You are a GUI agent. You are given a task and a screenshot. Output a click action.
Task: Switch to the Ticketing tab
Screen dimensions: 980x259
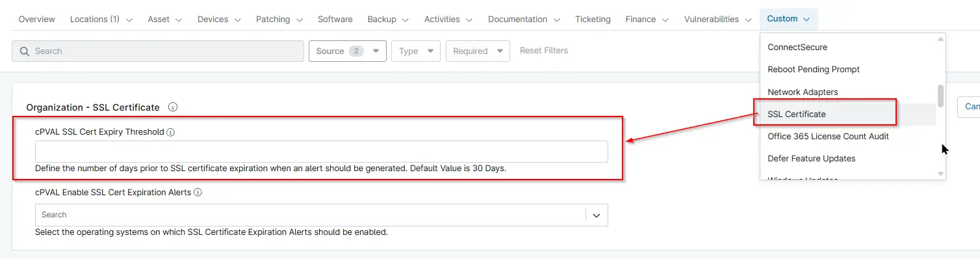(593, 19)
